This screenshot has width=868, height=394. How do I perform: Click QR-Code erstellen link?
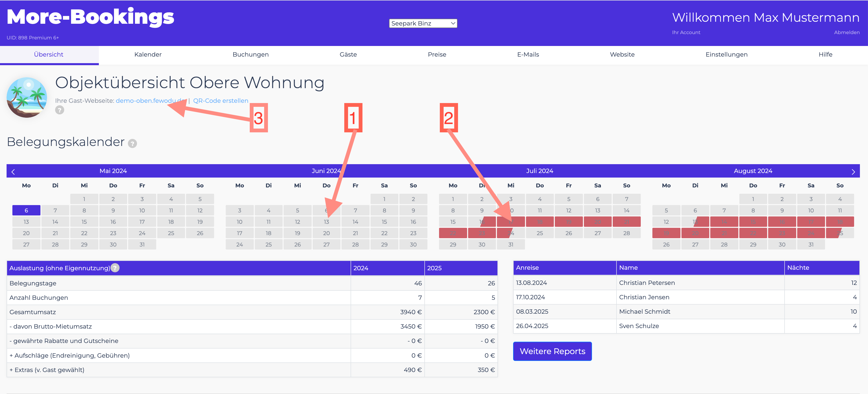click(220, 101)
